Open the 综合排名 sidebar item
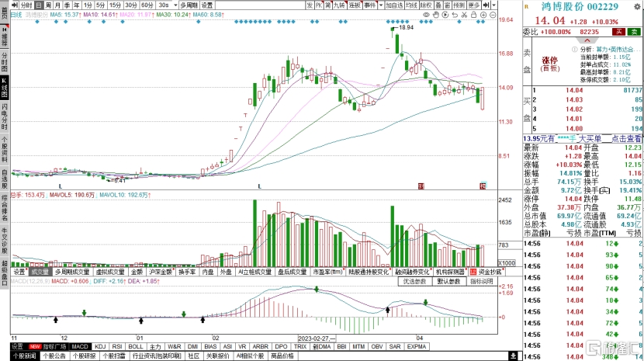644x361 pixels. [x=5, y=209]
